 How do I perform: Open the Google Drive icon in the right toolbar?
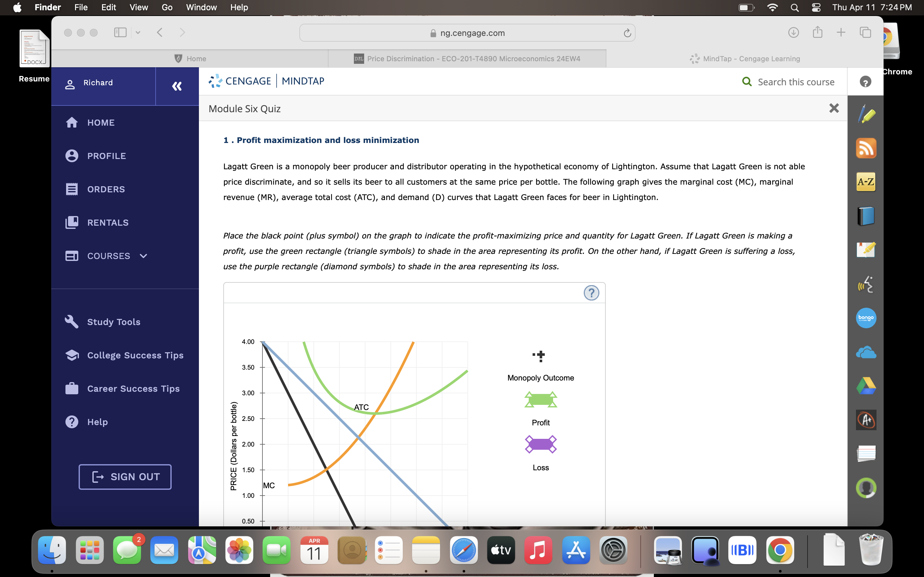866,386
